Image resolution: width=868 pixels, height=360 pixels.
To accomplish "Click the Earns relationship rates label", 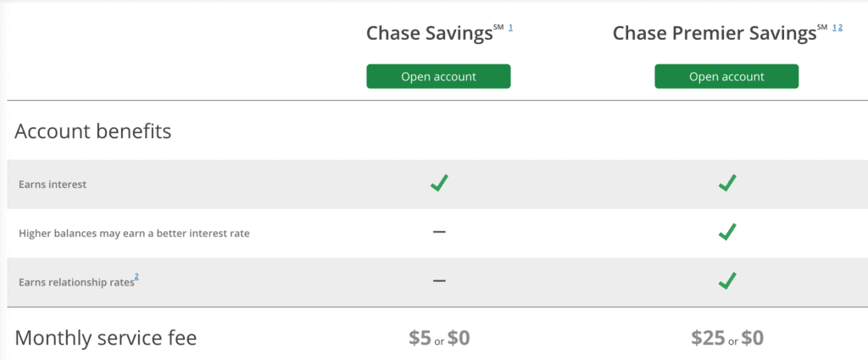I will (76, 282).
